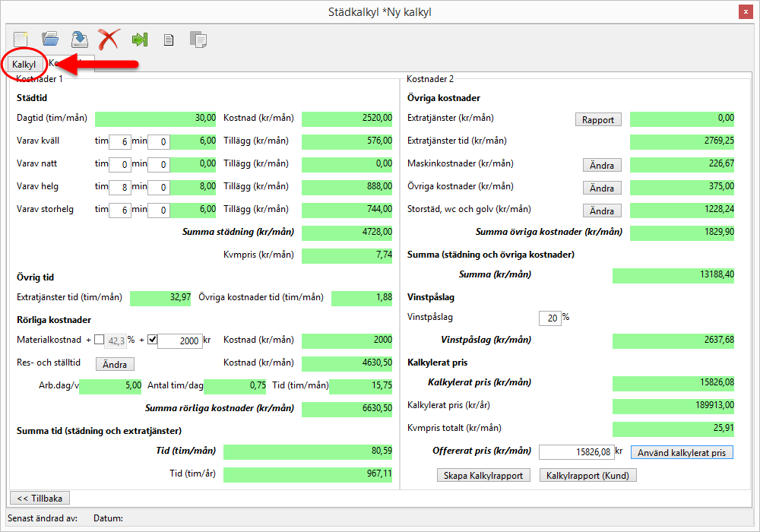This screenshot has width=760, height=532.
Task: Click the red X delete icon
Action: [x=109, y=39]
